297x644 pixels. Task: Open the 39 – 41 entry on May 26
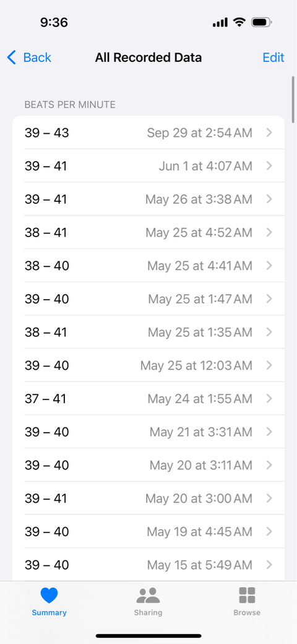pos(148,199)
